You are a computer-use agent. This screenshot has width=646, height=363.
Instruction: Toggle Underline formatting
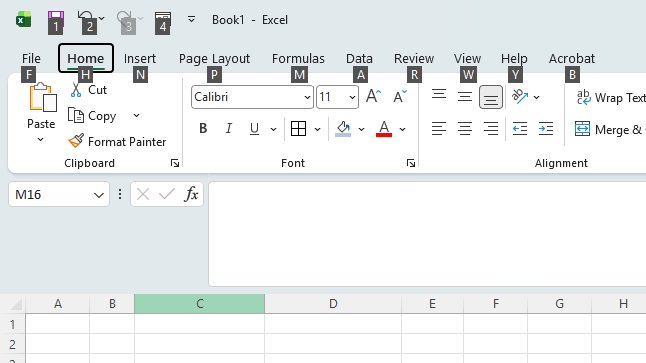pos(254,129)
